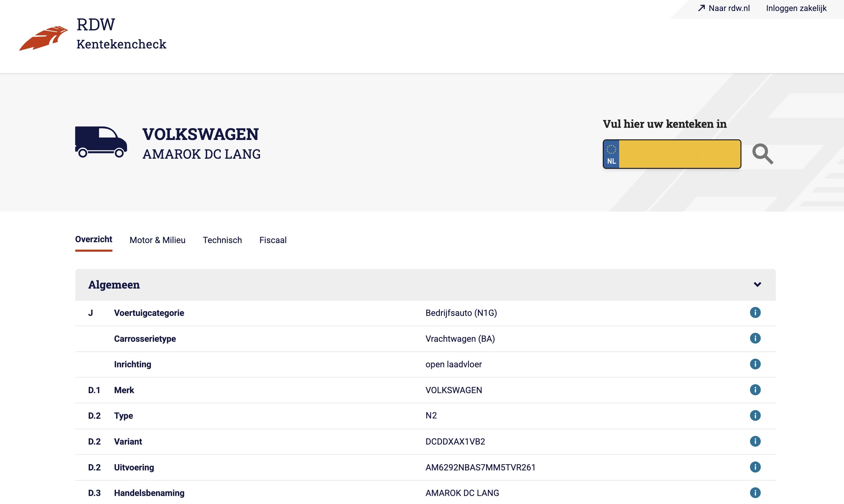Viewport: 844px width, 504px height.
Task: Click the open laadvloer value
Action: tap(454, 364)
